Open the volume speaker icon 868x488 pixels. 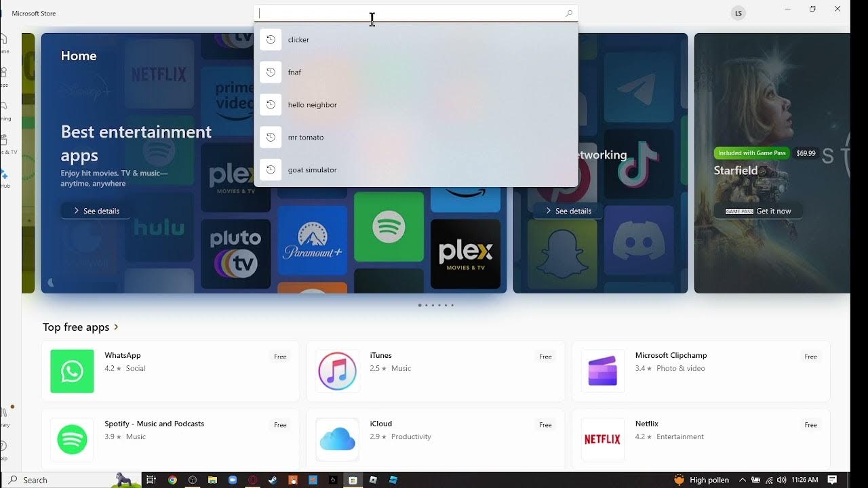pyautogui.click(x=782, y=480)
